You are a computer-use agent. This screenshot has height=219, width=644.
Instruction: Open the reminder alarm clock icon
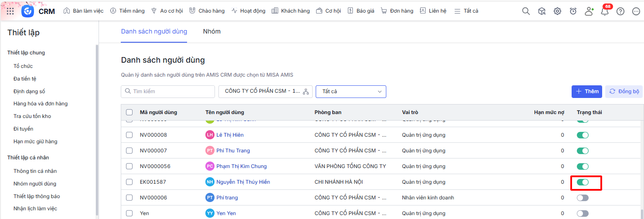tap(573, 11)
